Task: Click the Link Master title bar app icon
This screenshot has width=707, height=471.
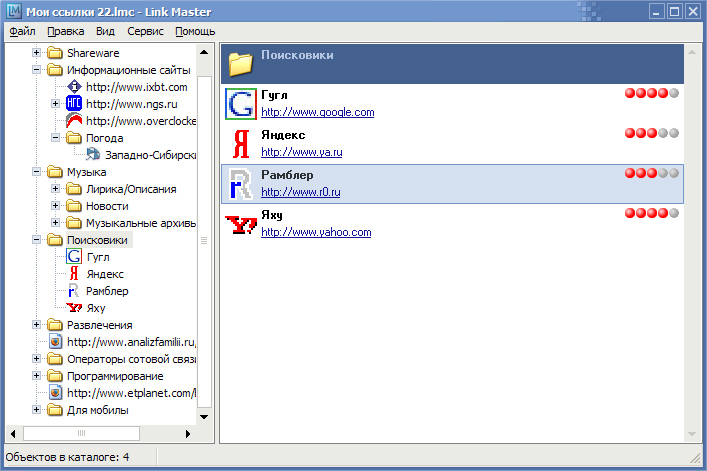Action: point(14,11)
